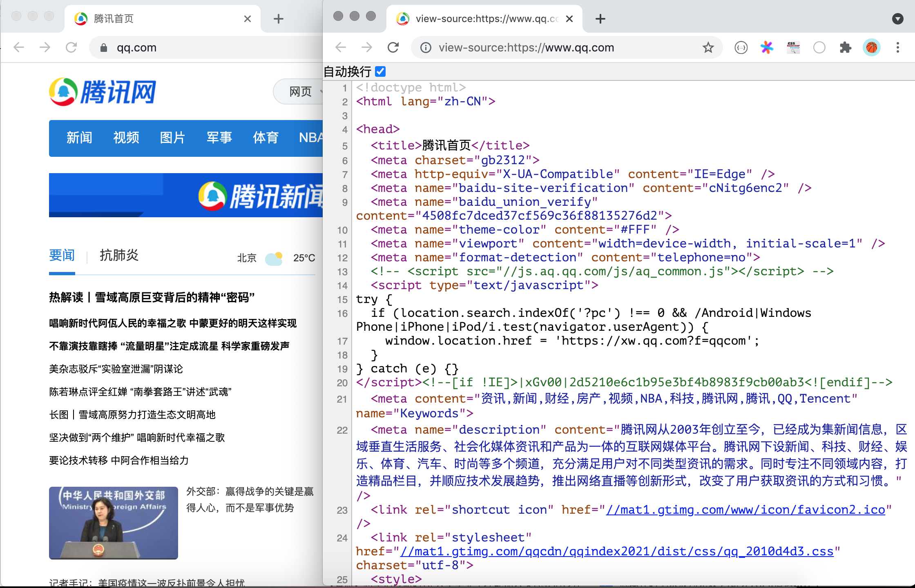
Task: Open Chrome three-dot menu
Action: tap(897, 48)
